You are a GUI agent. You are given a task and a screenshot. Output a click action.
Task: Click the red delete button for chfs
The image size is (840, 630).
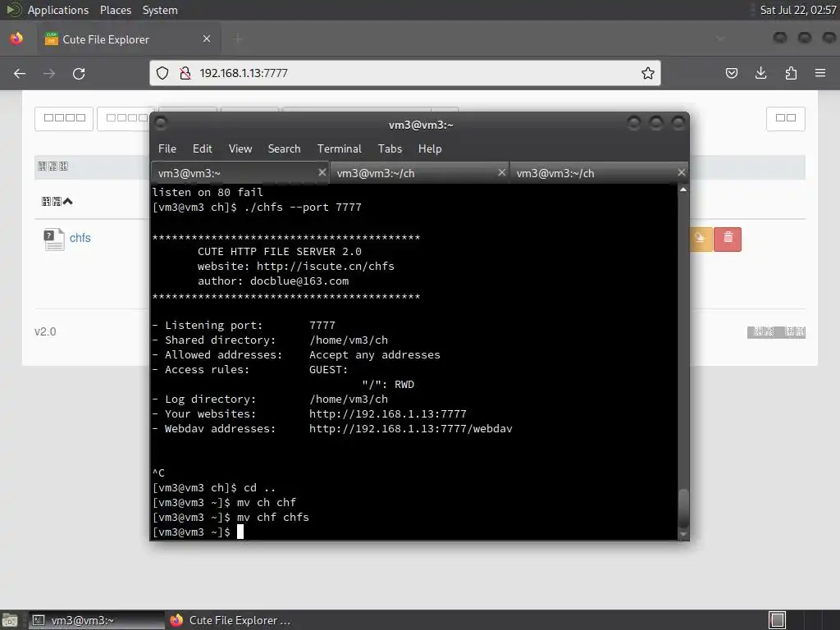click(x=728, y=239)
